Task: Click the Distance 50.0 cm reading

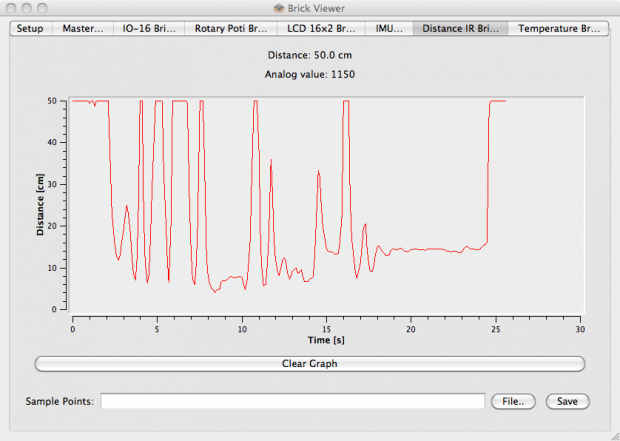Action: (x=309, y=55)
